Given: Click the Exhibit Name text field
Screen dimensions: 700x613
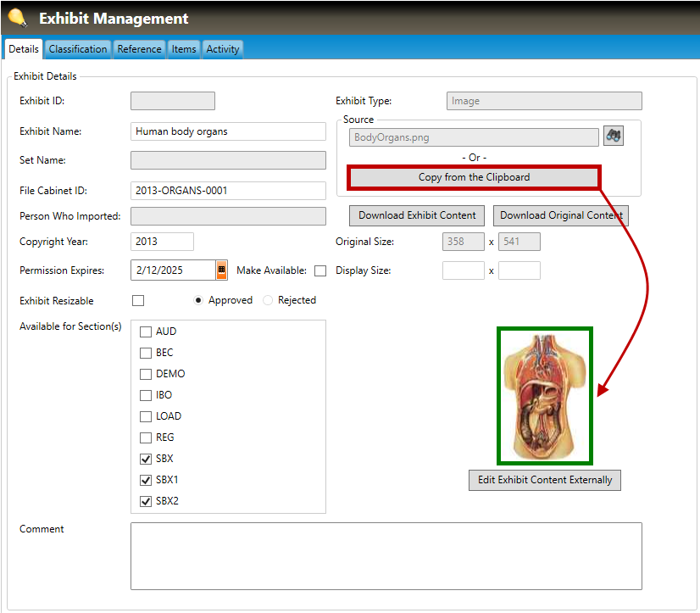Looking at the screenshot, I should tap(228, 131).
